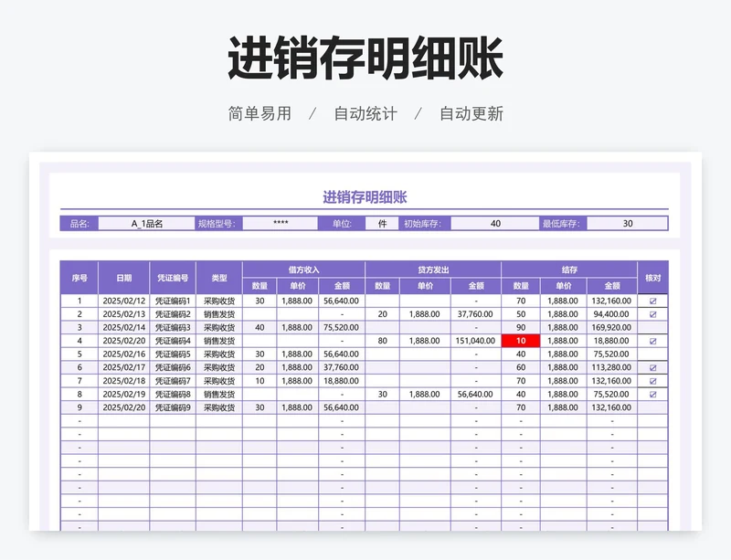Viewport: 731px width, 560px height.
Task: Select the 凭证编号 column header
Action: [173, 277]
